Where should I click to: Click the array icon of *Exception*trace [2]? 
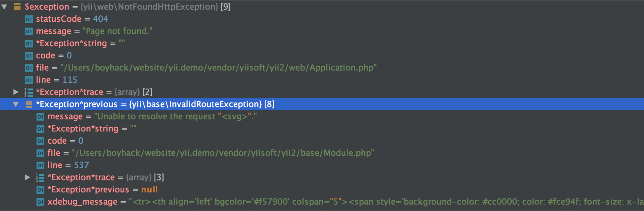point(29,92)
